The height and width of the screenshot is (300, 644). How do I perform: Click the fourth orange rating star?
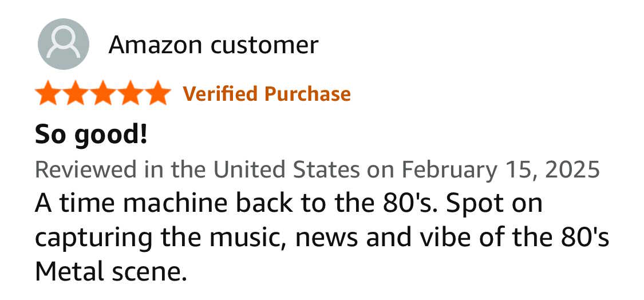(x=130, y=93)
